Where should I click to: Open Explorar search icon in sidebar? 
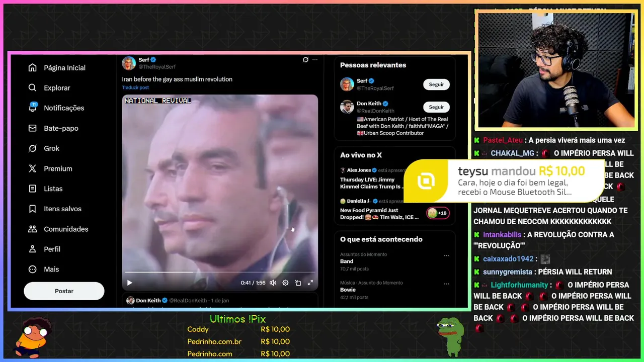[33, 88]
